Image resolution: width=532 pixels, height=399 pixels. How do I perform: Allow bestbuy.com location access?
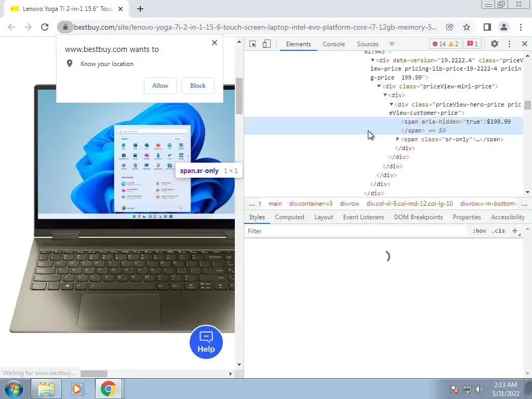coord(160,86)
